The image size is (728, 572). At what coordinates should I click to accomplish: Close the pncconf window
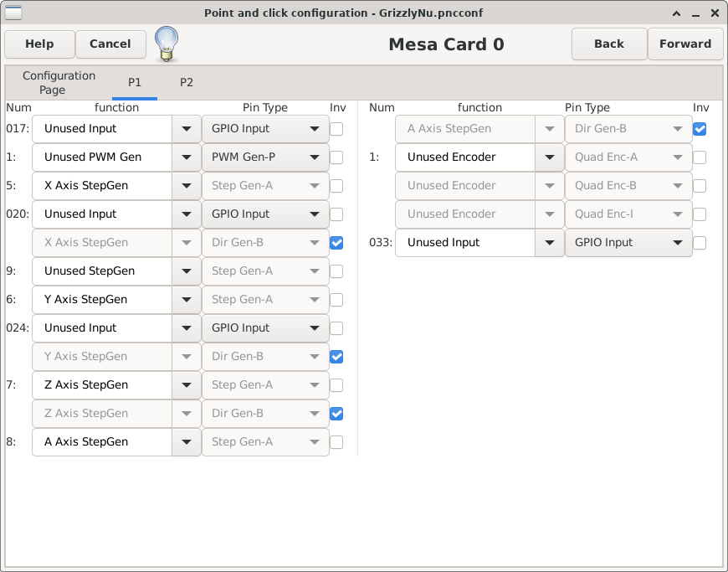click(715, 13)
